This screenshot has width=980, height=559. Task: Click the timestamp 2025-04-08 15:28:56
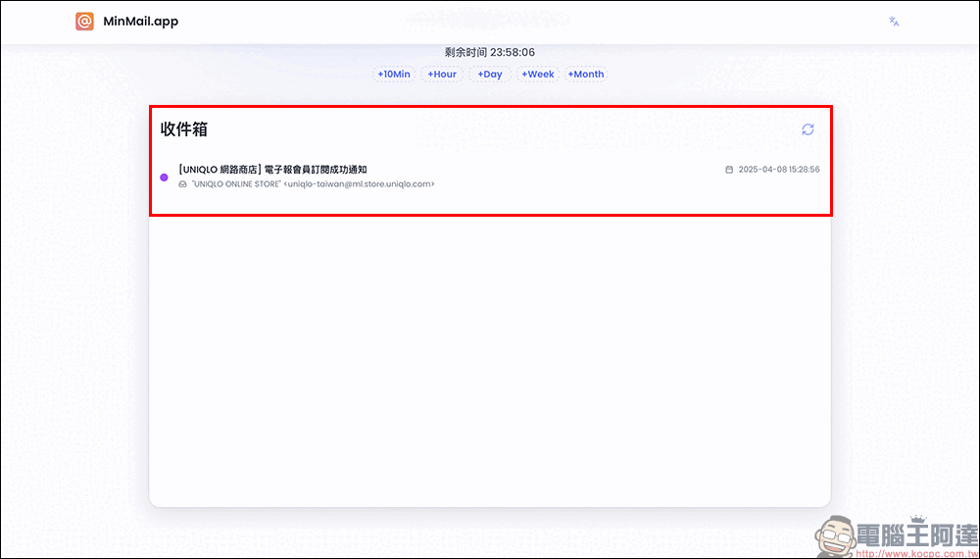(779, 170)
